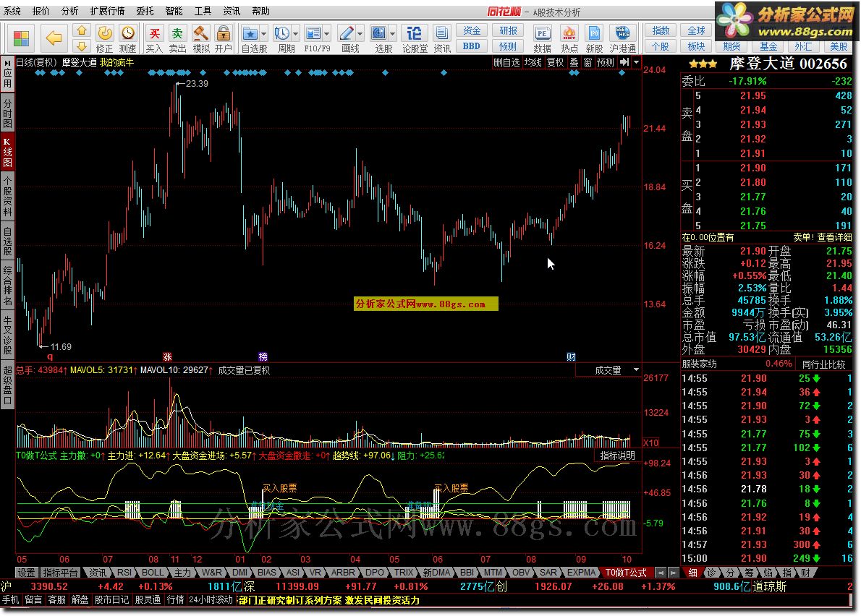Screen dimensions: 861x616
Task: Click the 新股 IPO icon
Action: (594, 38)
